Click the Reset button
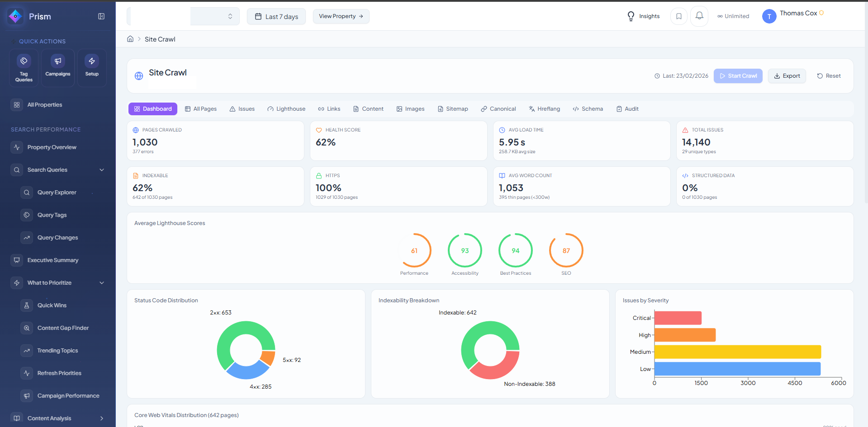 coord(829,76)
